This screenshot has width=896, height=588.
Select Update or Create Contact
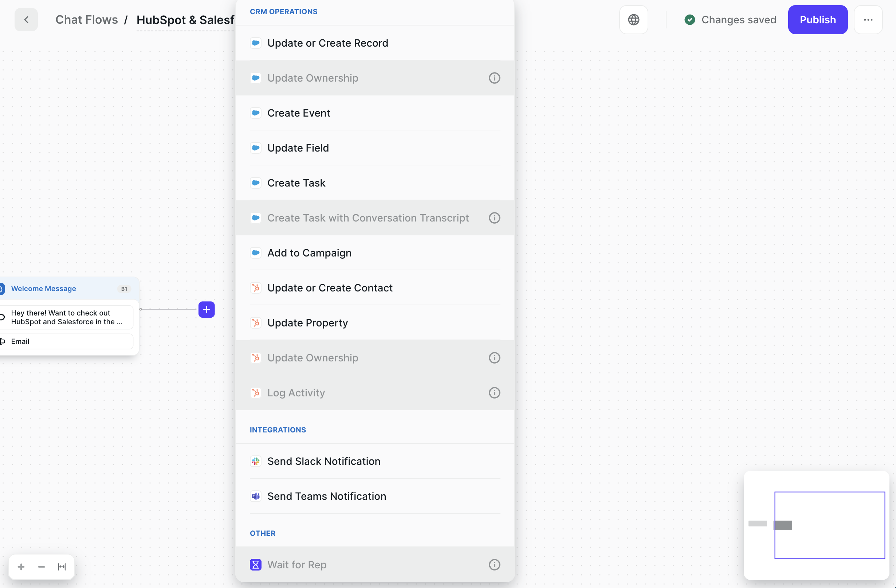tap(375, 288)
